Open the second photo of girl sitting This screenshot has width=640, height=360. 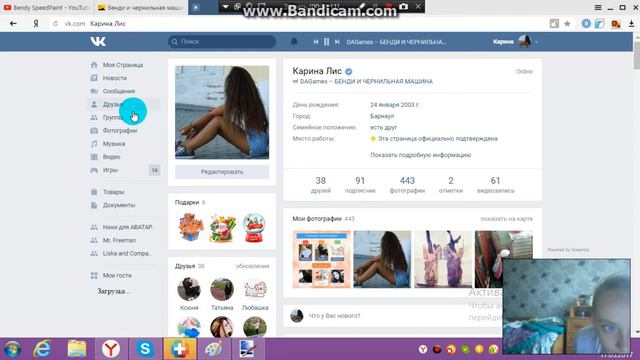point(382,259)
